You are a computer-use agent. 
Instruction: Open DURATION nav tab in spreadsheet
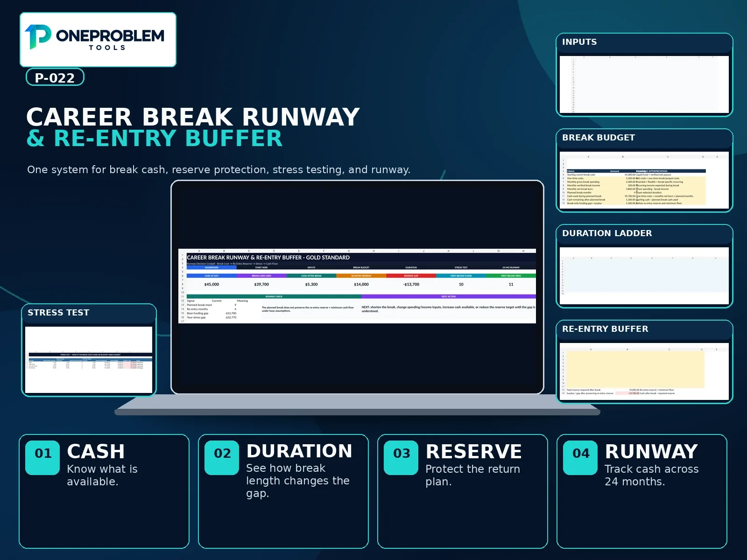pos(411,267)
